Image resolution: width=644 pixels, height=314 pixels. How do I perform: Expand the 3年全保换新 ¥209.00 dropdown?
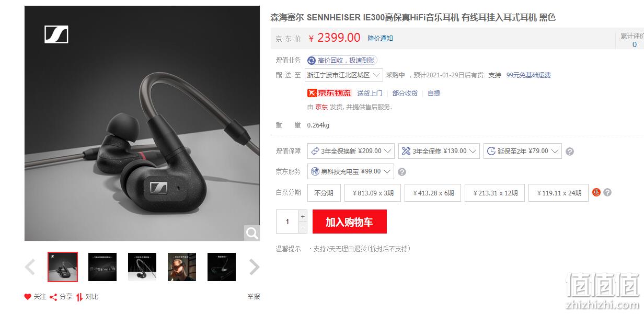tap(351, 151)
